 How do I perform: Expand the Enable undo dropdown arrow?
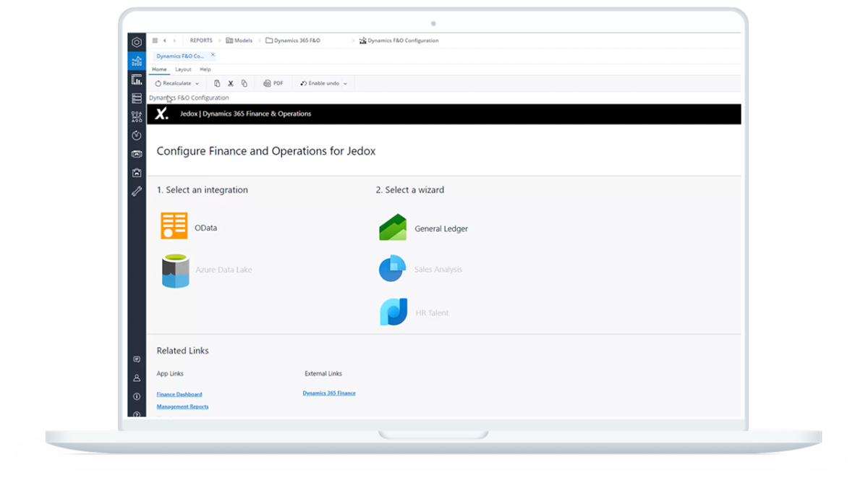(345, 84)
